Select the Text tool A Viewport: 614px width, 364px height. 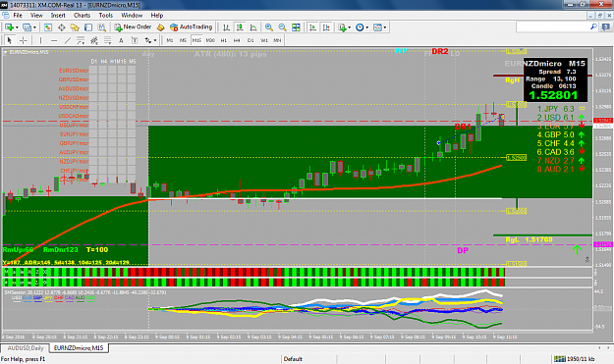(121, 40)
